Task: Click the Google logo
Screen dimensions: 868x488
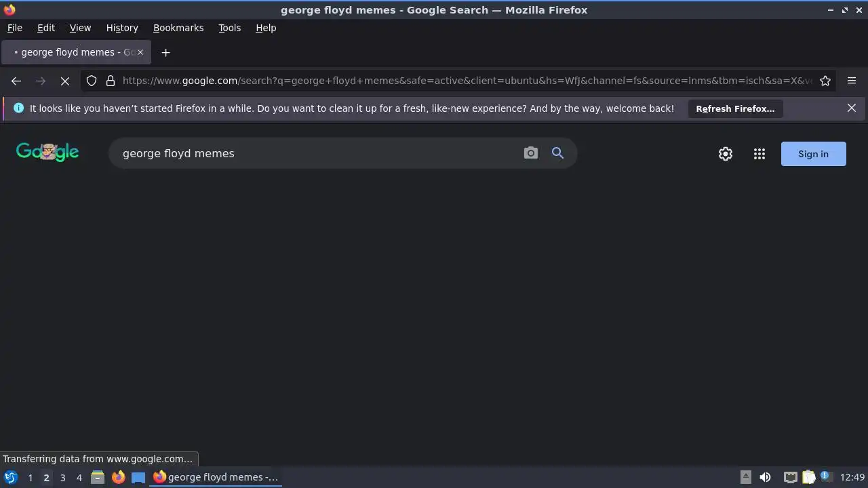Action: [47, 152]
